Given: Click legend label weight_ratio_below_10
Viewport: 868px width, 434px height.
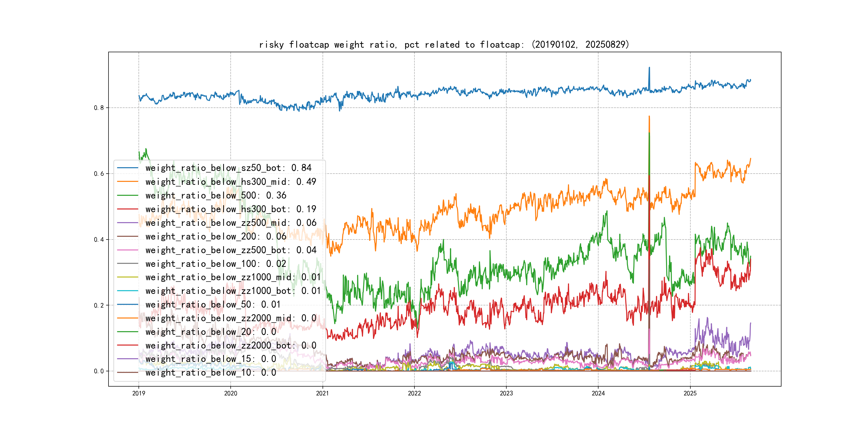Looking at the screenshot, I should 211,373.
